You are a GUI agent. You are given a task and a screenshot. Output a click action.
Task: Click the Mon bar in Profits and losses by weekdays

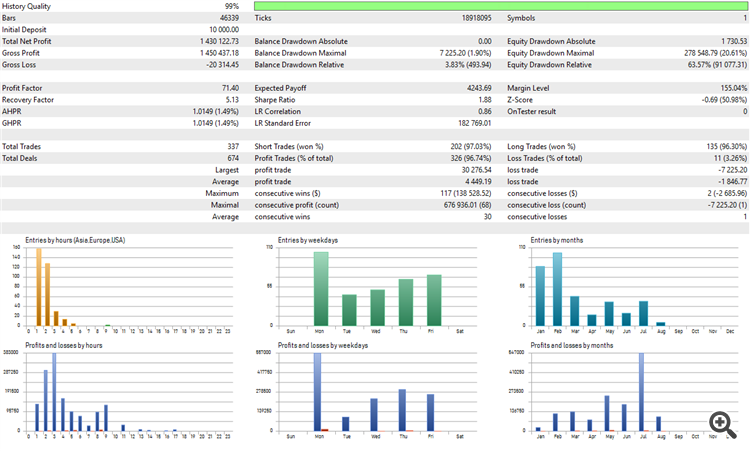pyautogui.click(x=317, y=392)
